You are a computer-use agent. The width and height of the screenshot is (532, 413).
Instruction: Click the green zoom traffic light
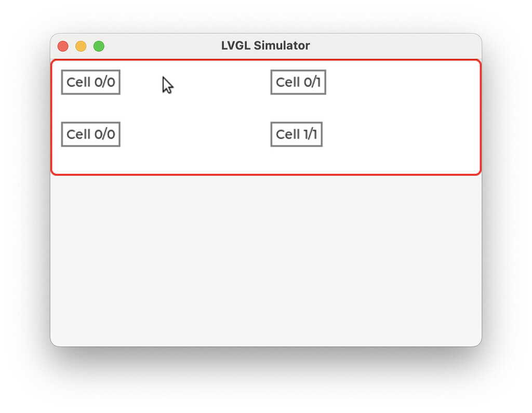click(99, 46)
